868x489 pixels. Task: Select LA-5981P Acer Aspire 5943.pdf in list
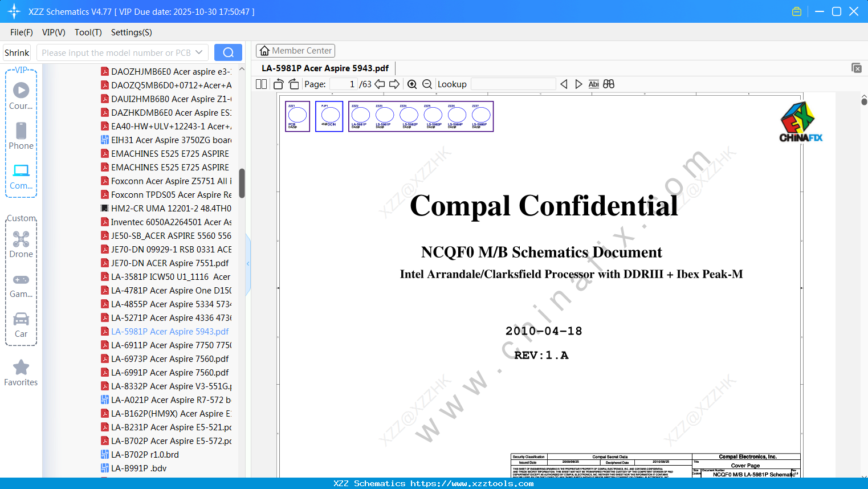165,332
